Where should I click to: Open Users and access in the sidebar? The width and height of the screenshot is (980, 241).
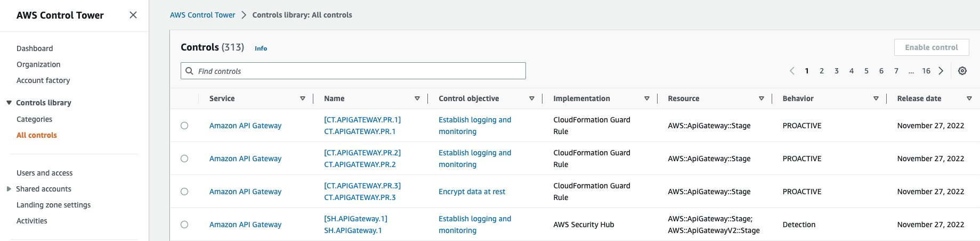(45, 173)
